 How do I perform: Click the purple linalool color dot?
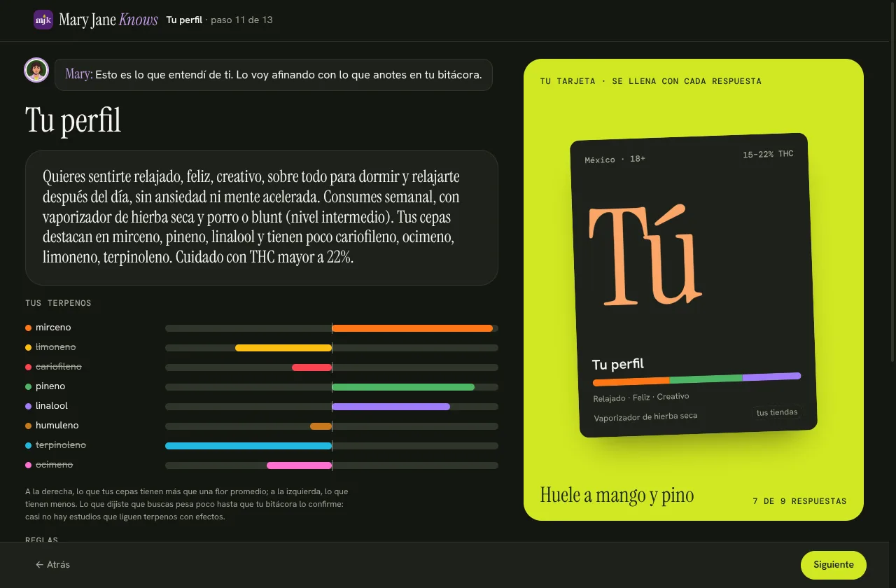point(29,406)
